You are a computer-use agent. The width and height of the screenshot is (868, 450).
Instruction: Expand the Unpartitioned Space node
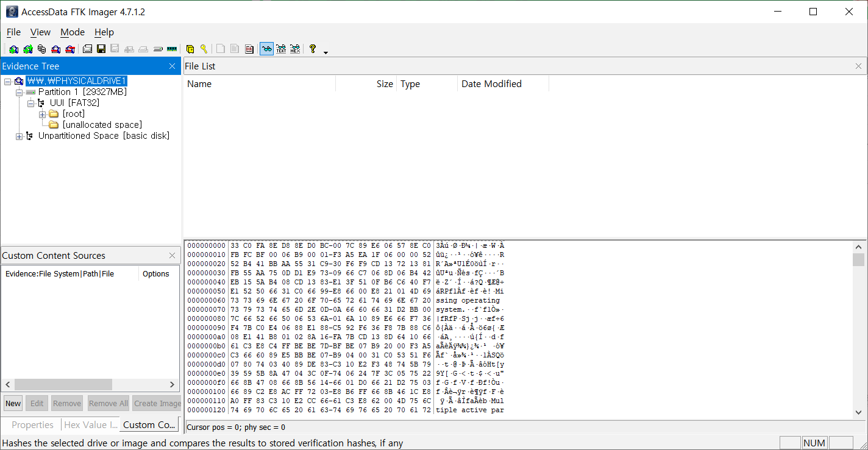[x=19, y=136]
